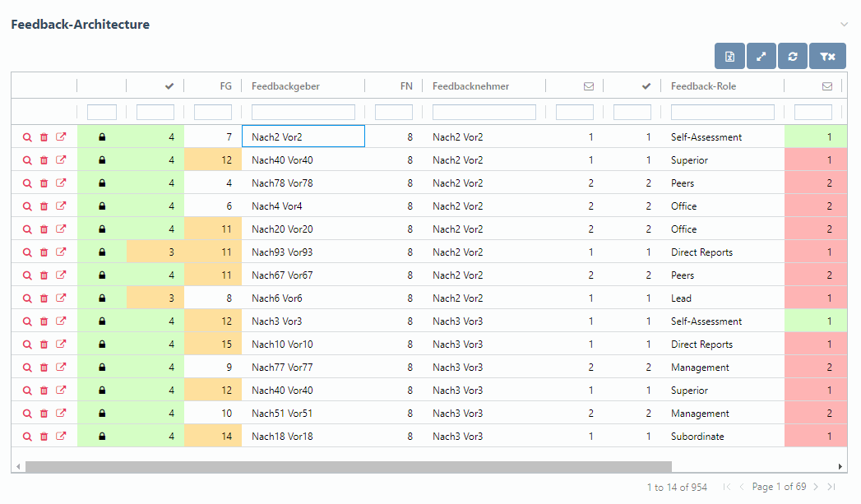The width and height of the screenshot is (861, 504).
Task: Delete the Nach78 Vor78 row via trash icon
Action: (44, 183)
